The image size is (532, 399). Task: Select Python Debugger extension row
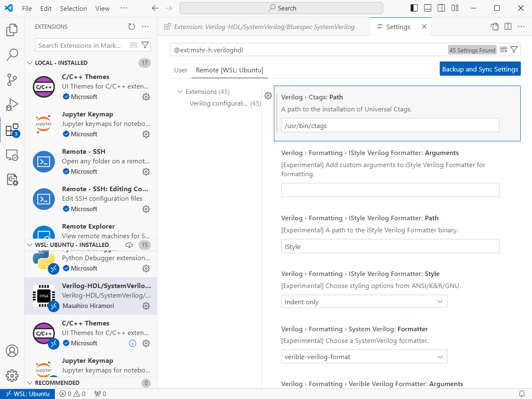(x=91, y=264)
